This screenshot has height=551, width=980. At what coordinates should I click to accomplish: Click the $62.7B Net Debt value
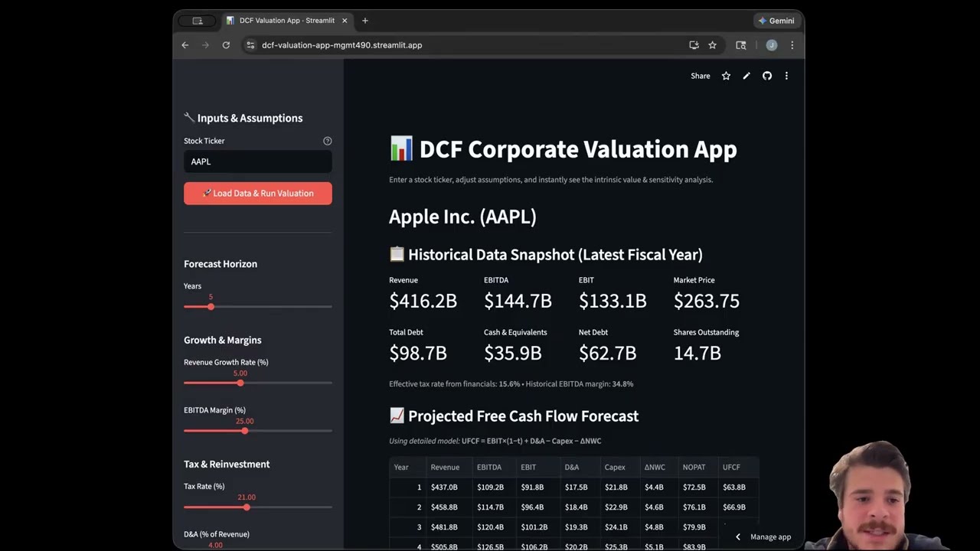[608, 353]
